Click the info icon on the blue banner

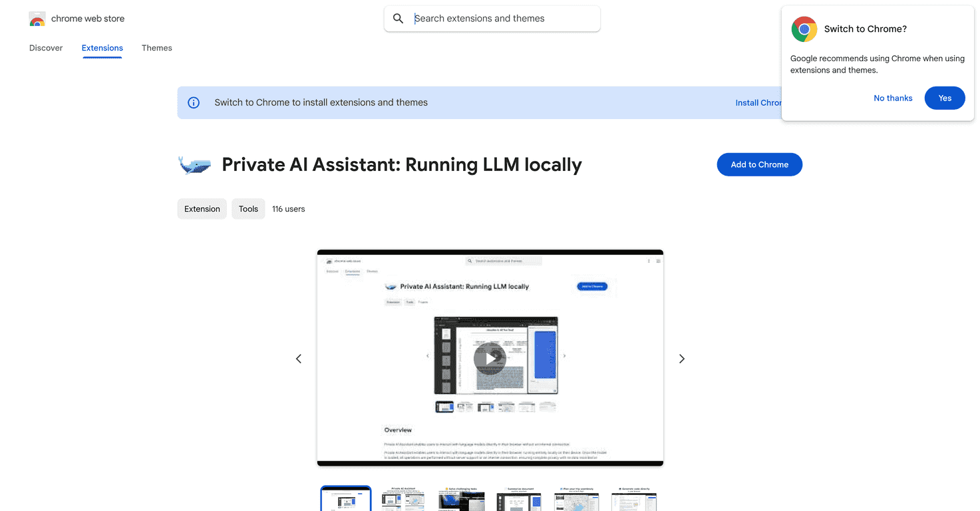click(x=193, y=102)
